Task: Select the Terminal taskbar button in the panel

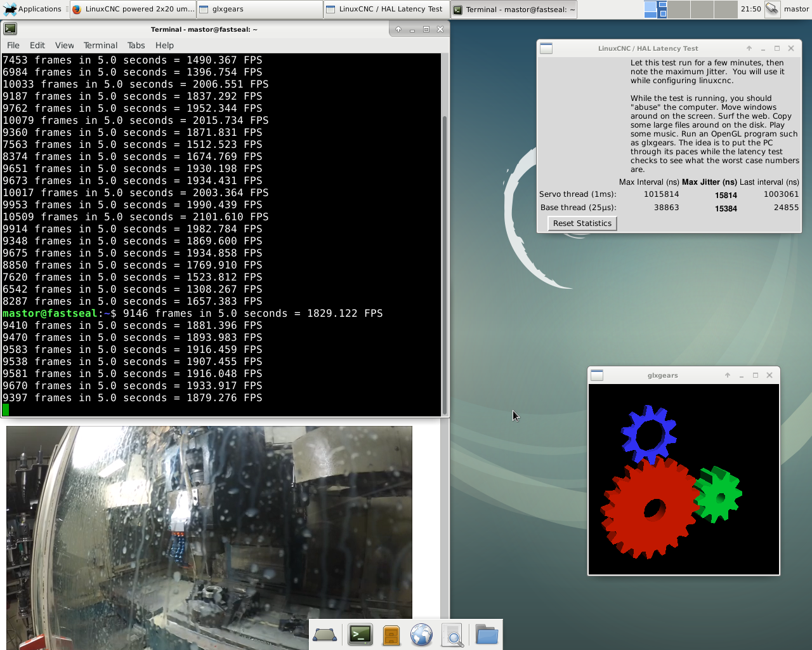Action: 513,9
